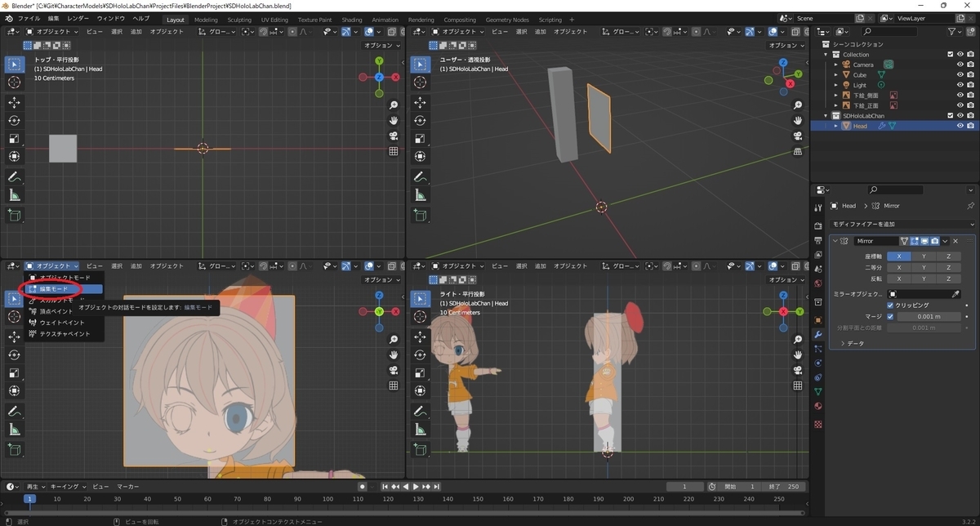Hide the Cube object in viewport
Viewport: 980px width, 526px height.
(960, 74)
